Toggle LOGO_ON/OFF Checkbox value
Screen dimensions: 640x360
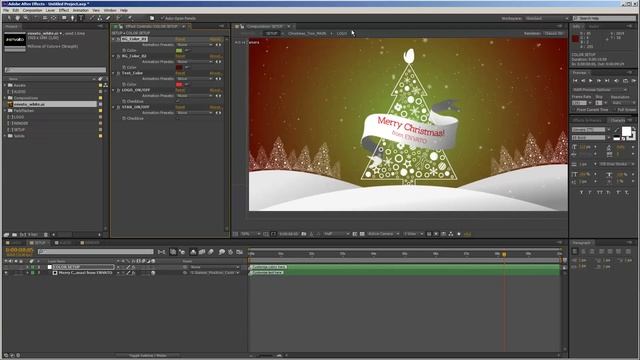[x=178, y=101]
